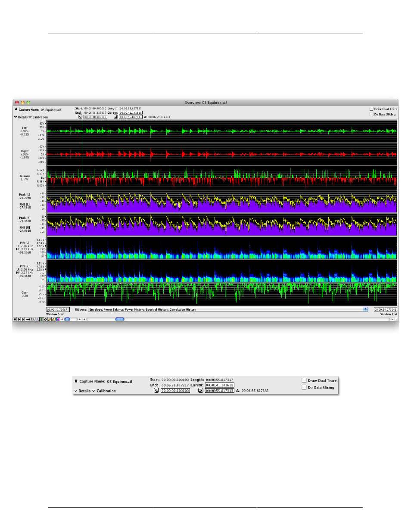Click the 00:06:55.817333 field in the enlarged header strip

219,390
